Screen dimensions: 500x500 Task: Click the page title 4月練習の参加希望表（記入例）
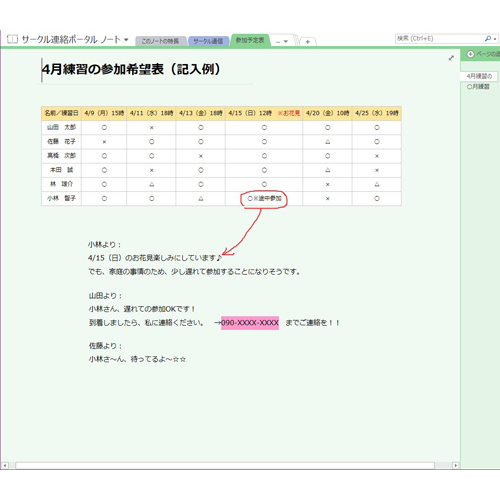click(131, 69)
